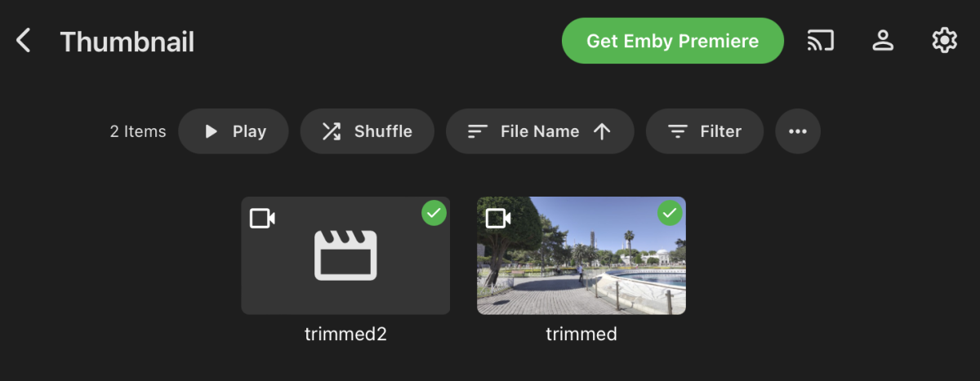Shuffle the Thumbnail folder items
Viewport: 980px width, 381px height.
(367, 131)
